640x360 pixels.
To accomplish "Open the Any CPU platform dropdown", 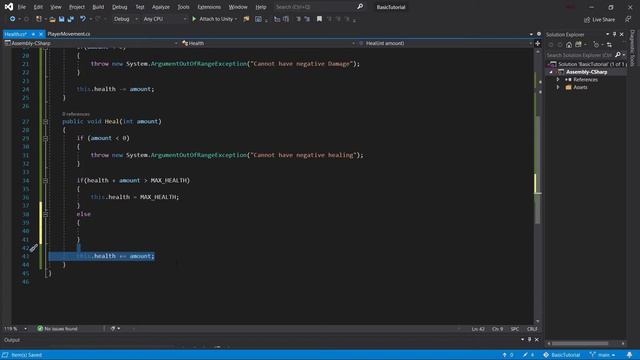I will 164,19.
